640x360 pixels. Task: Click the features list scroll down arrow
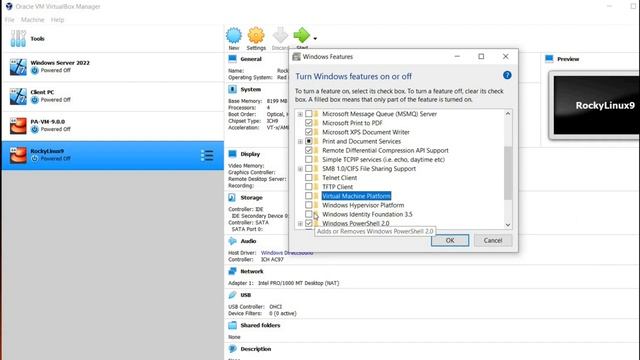click(508, 224)
